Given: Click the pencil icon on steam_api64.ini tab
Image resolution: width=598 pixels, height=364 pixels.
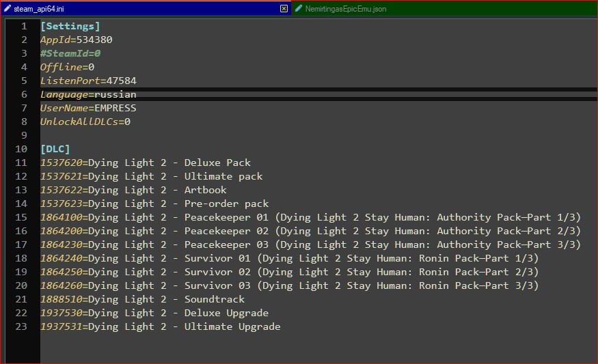Looking at the screenshot, I should [8, 9].
